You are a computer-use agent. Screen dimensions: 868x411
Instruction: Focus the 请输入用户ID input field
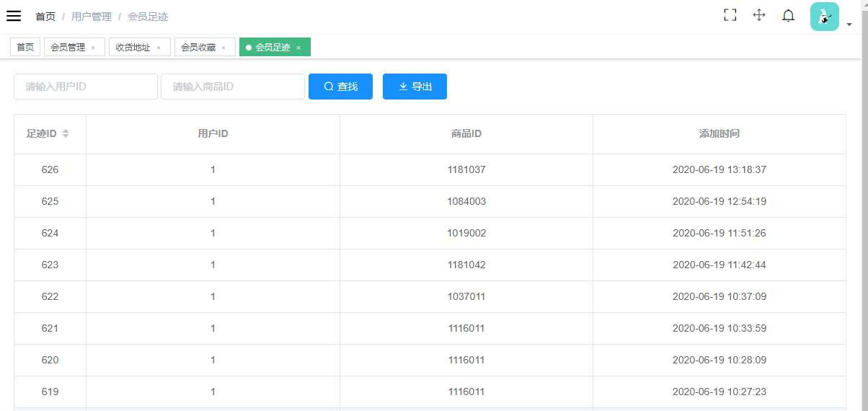[86, 87]
